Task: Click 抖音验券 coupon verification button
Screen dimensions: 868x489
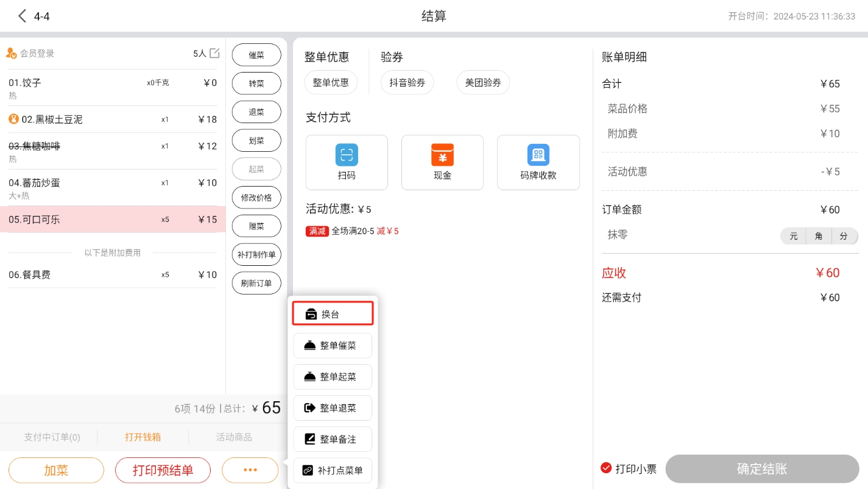Action: (x=407, y=82)
